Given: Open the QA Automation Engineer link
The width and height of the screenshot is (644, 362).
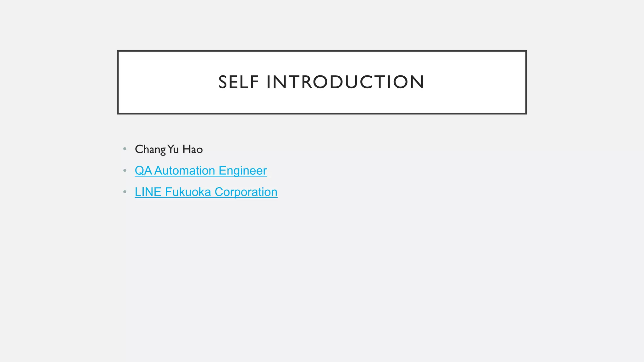Looking at the screenshot, I should click(201, 171).
